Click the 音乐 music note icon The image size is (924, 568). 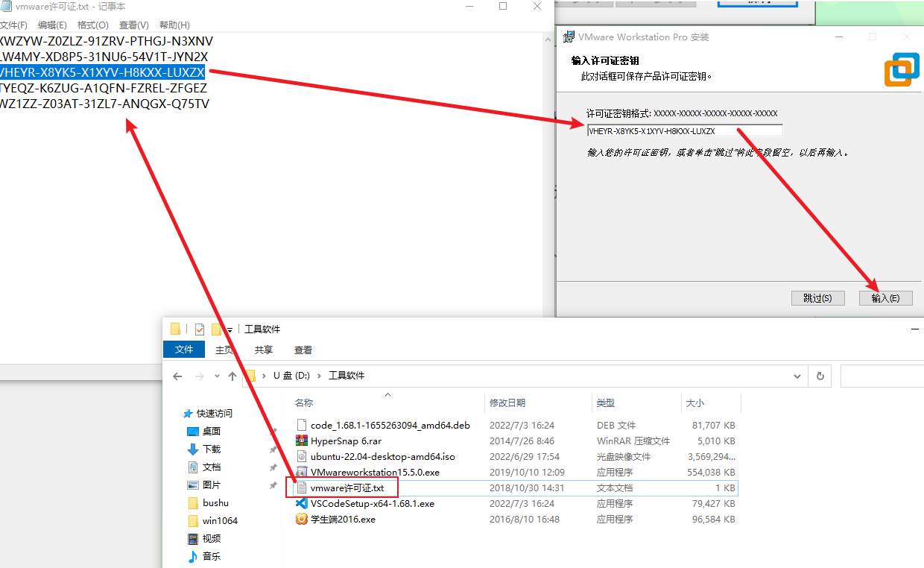(193, 556)
